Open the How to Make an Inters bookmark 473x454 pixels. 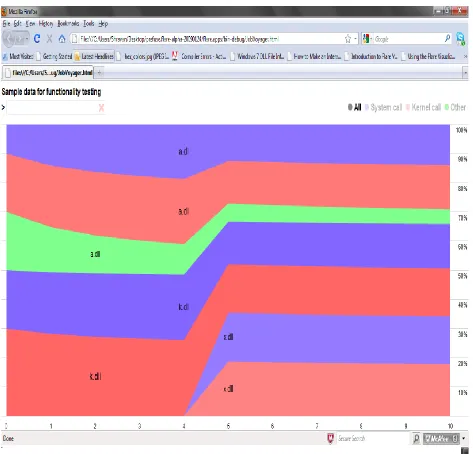[314, 56]
